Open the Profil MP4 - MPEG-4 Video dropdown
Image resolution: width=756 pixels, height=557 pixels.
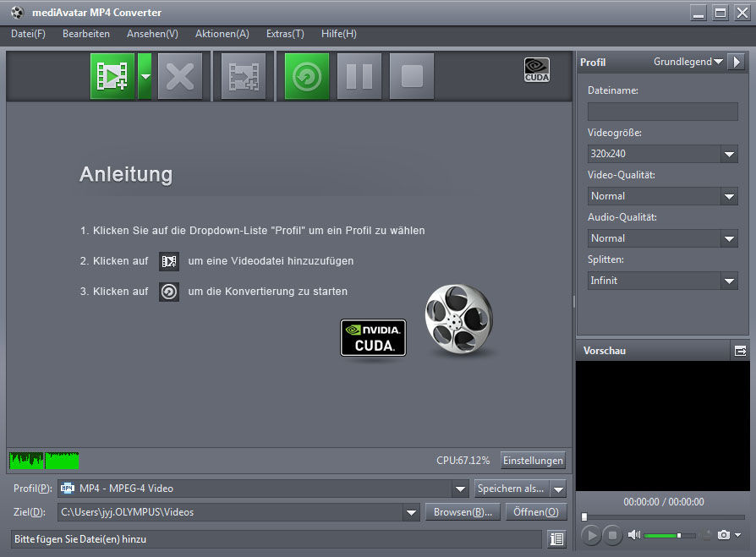click(263, 489)
